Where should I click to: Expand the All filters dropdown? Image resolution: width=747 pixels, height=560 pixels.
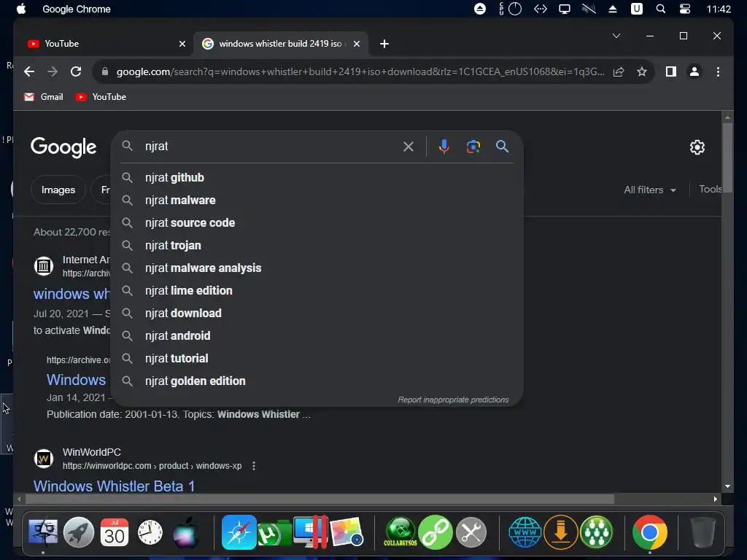coord(650,190)
